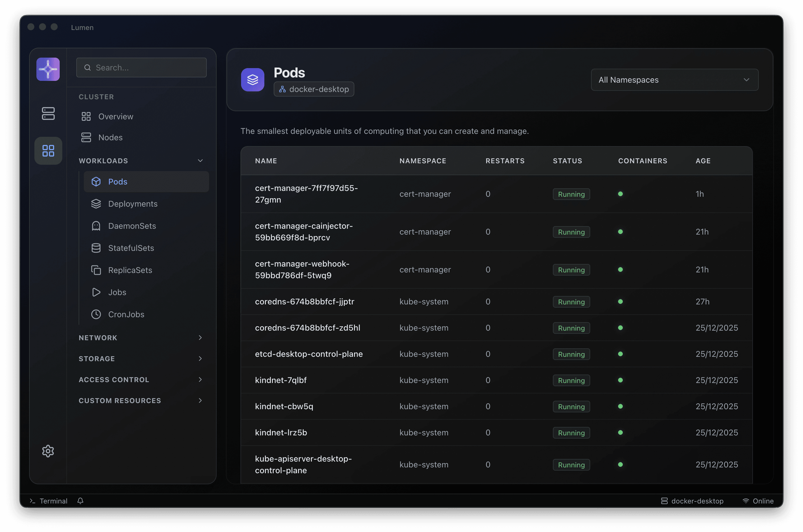Click the notification bell in the status bar

[80, 501]
